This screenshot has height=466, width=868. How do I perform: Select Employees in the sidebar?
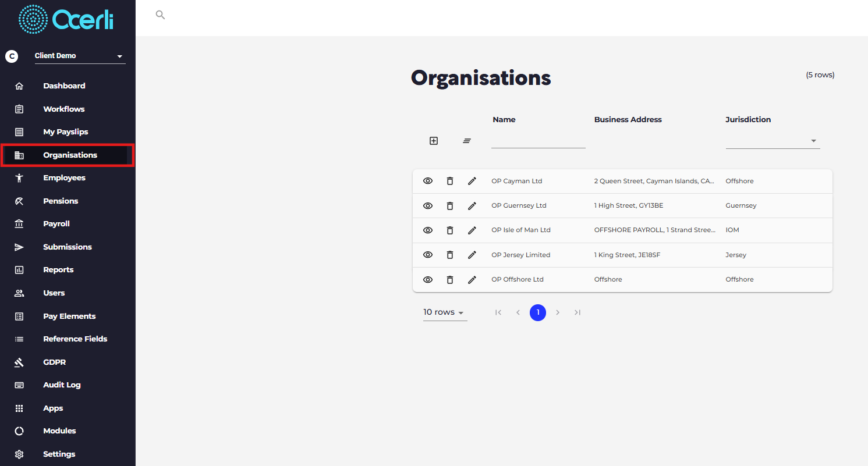click(64, 178)
